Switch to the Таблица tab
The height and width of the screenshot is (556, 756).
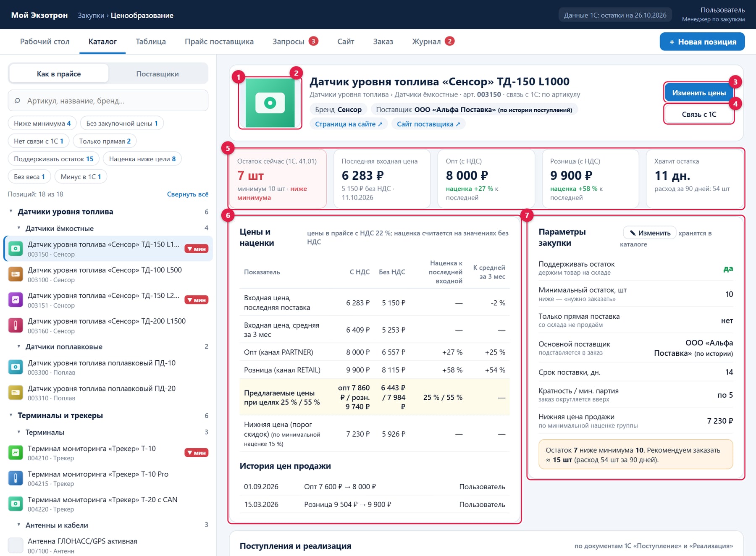click(151, 42)
